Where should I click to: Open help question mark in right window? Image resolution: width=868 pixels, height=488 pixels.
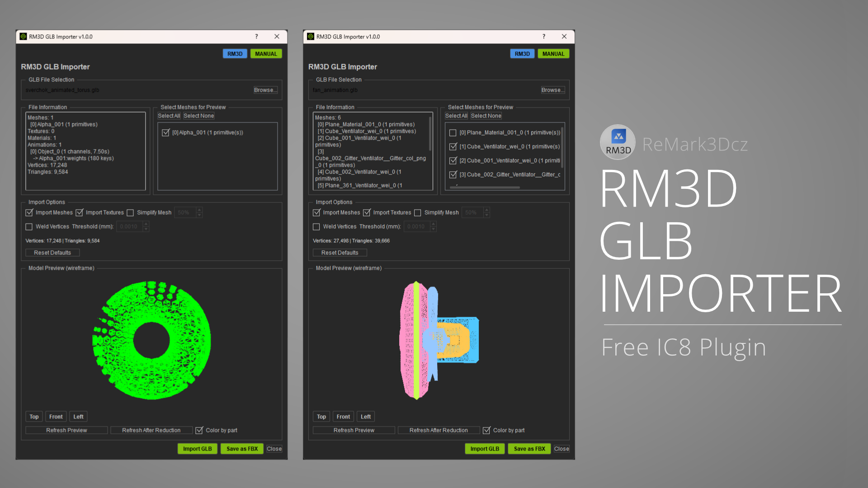pos(544,37)
